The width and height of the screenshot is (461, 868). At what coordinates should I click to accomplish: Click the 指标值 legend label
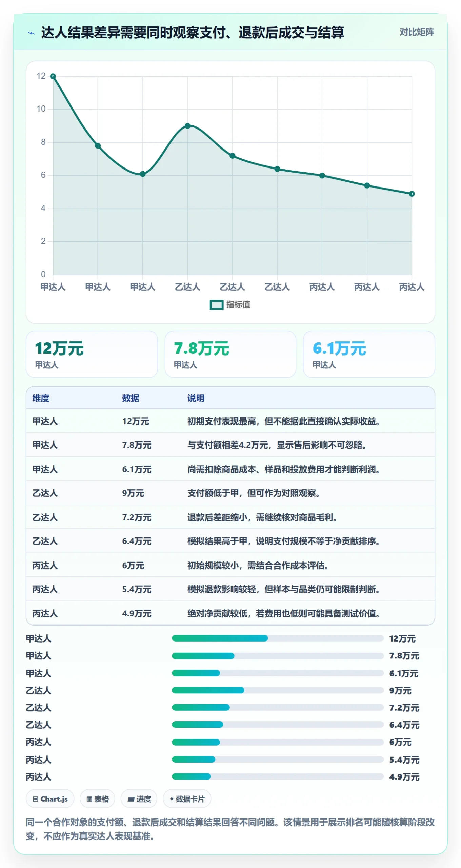tap(238, 304)
